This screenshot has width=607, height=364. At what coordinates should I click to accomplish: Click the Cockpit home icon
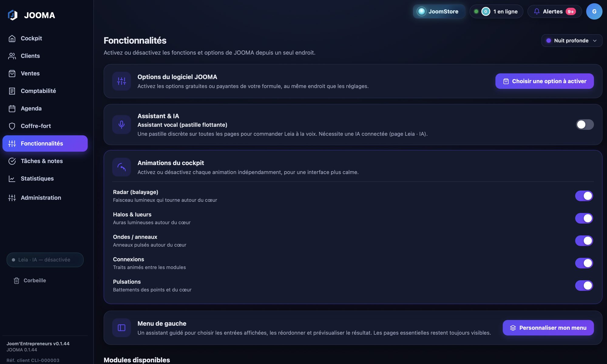(x=12, y=39)
